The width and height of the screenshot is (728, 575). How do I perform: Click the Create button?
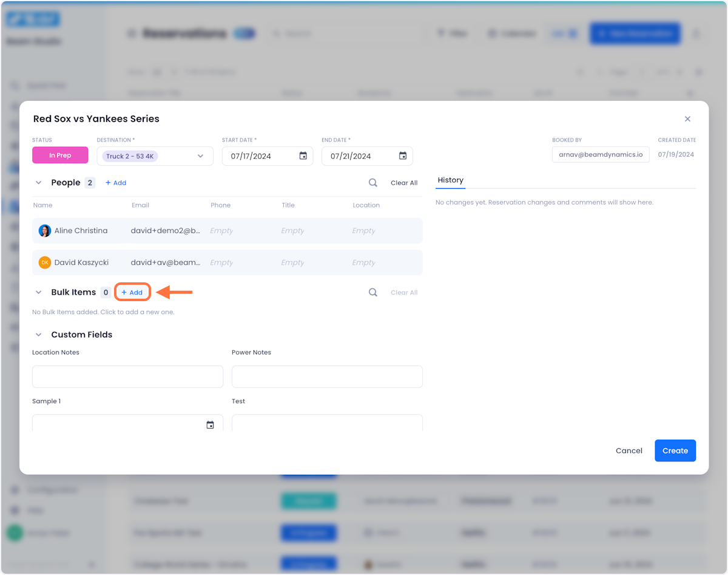pyautogui.click(x=675, y=451)
